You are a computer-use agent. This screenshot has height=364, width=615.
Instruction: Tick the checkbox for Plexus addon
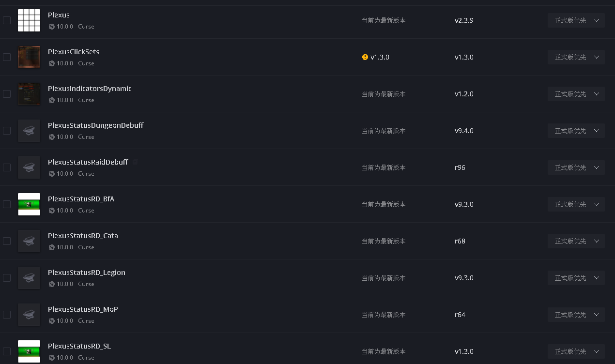tap(7, 20)
